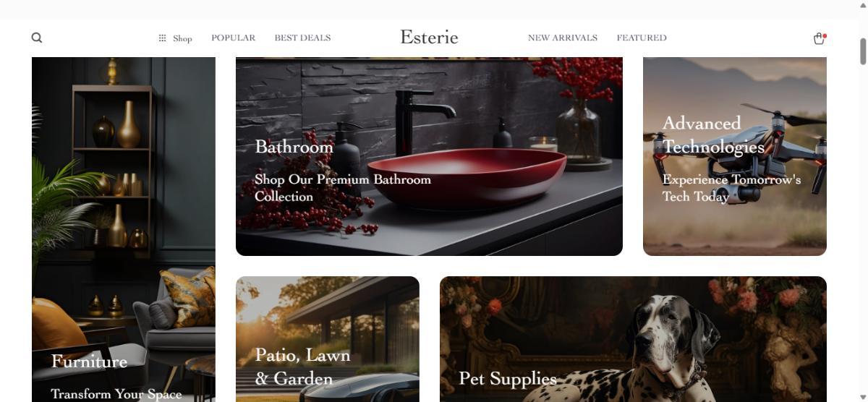
Task: Open the search magnifier icon
Action: tap(37, 38)
